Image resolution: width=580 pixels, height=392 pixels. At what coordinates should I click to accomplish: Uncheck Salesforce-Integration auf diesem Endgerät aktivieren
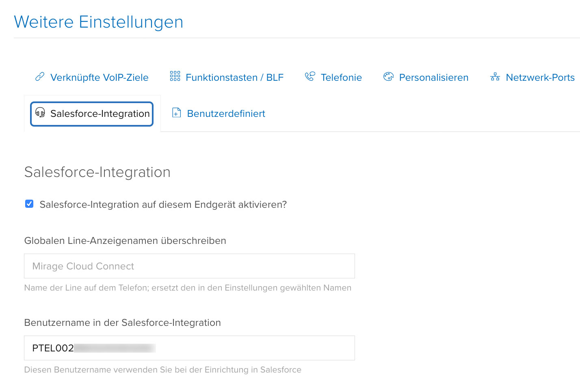[29, 204]
